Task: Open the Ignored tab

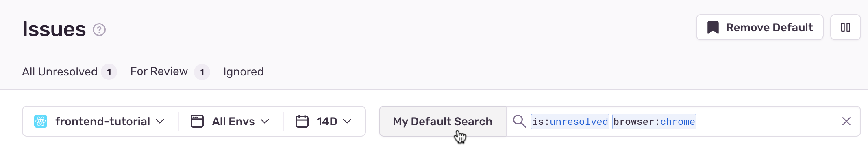Action: pos(243,72)
